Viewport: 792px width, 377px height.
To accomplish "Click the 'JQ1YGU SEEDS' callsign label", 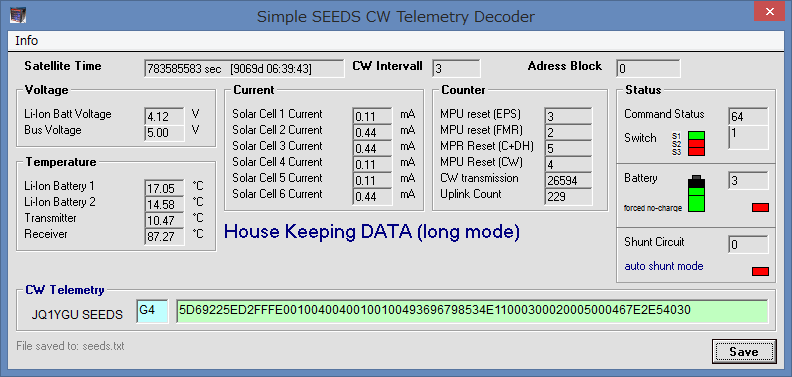I will point(77,314).
